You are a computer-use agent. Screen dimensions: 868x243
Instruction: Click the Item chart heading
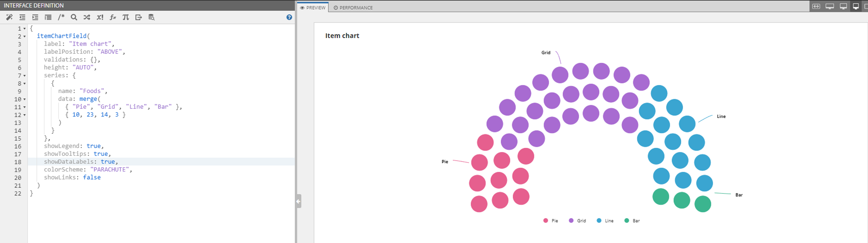(342, 36)
